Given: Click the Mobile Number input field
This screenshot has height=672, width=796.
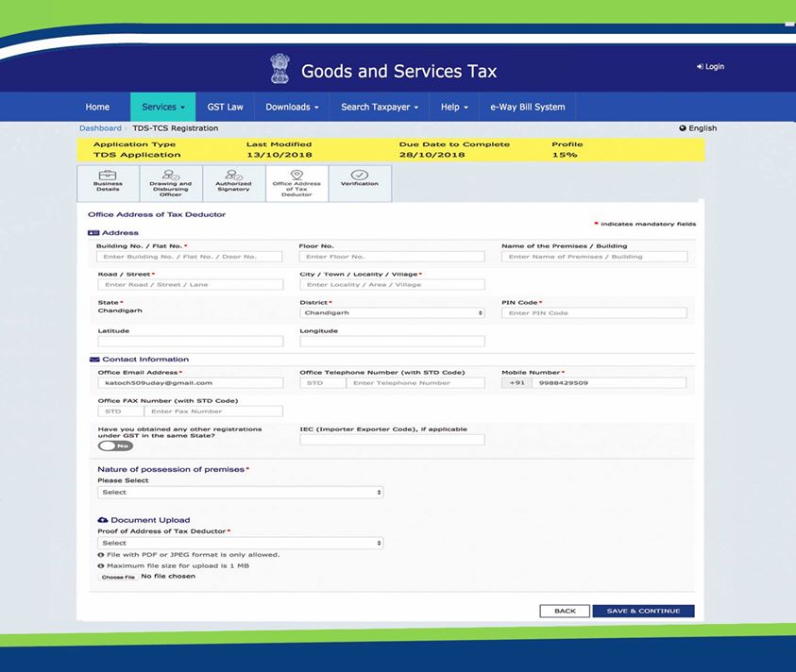Looking at the screenshot, I should [x=609, y=383].
